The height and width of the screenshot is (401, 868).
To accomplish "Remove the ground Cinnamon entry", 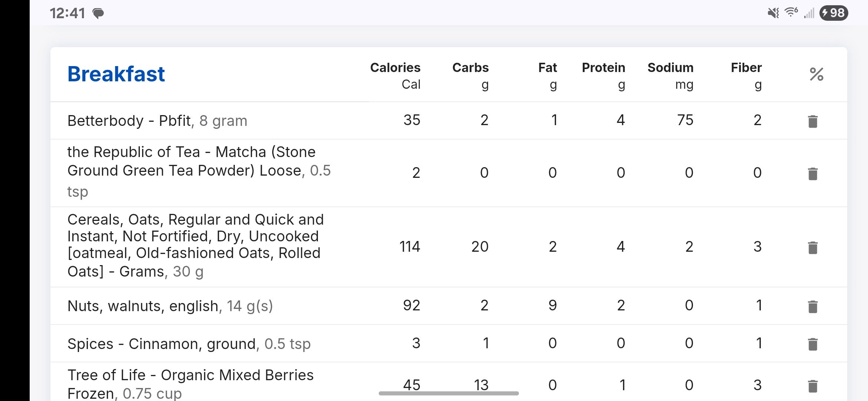I will point(812,344).
